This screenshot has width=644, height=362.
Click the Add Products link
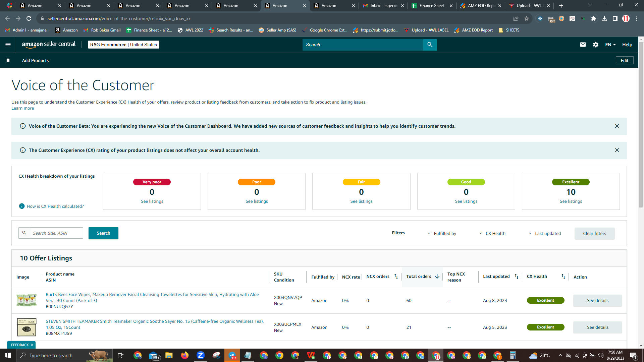pyautogui.click(x=35, y=60)
